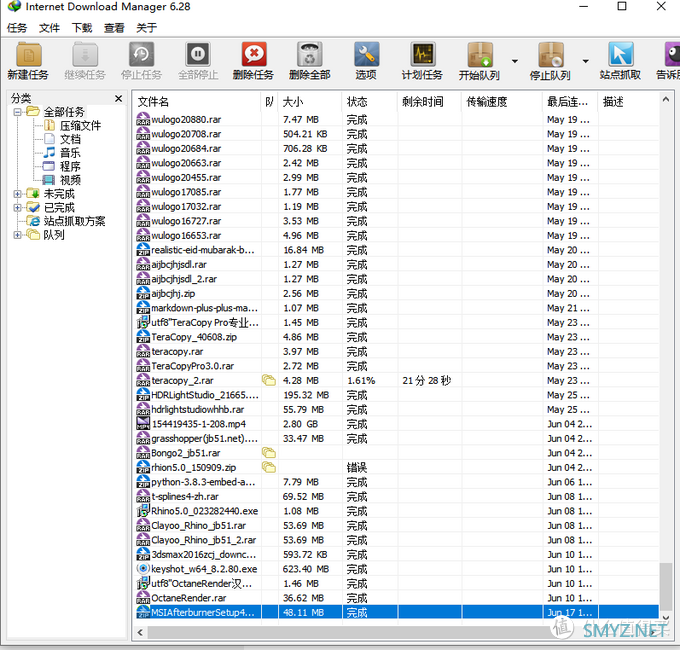
Task: Select 站点抓取方案 in the tree
Action: click(x=74, y=221)
